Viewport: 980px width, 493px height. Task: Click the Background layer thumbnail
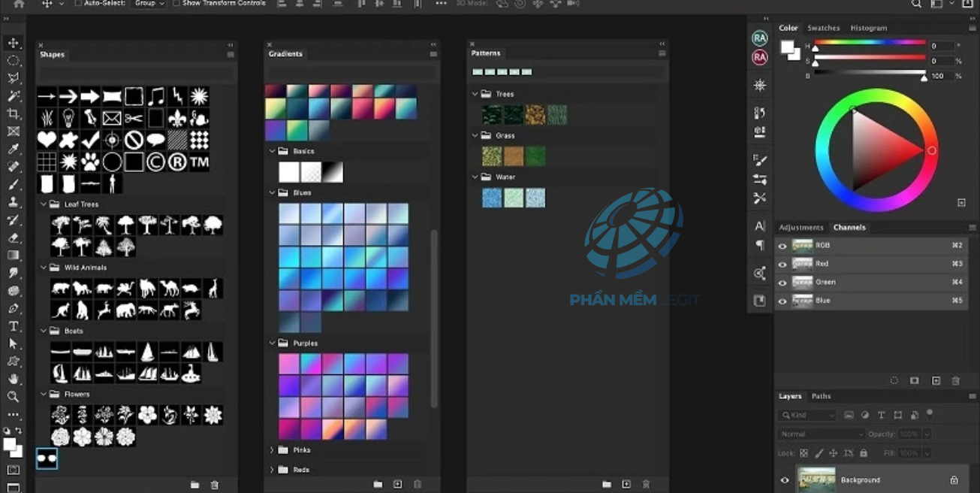click(x=816, y=479)
